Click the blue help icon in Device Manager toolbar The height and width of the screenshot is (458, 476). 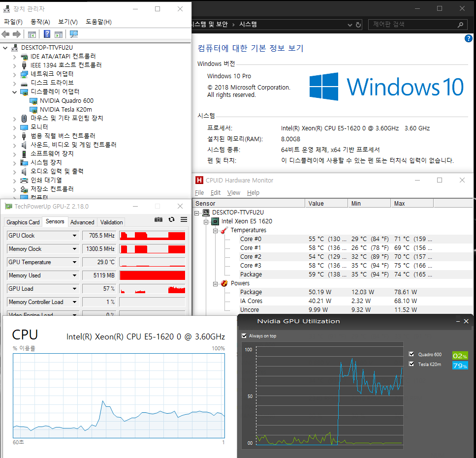(x=47, y=34)
